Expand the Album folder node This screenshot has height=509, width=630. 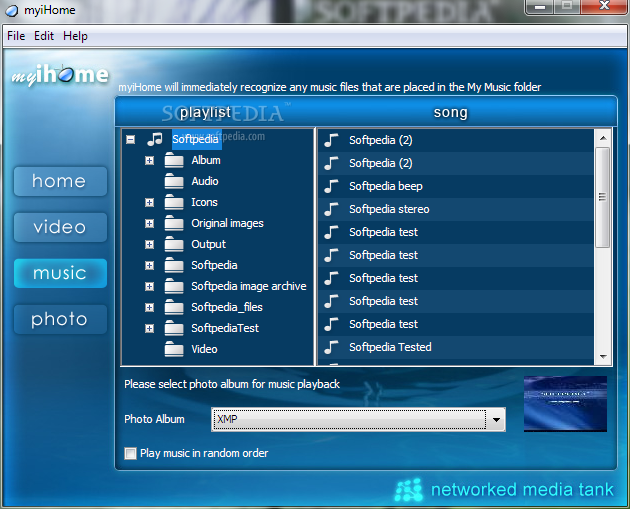click(x=149, y=161)
